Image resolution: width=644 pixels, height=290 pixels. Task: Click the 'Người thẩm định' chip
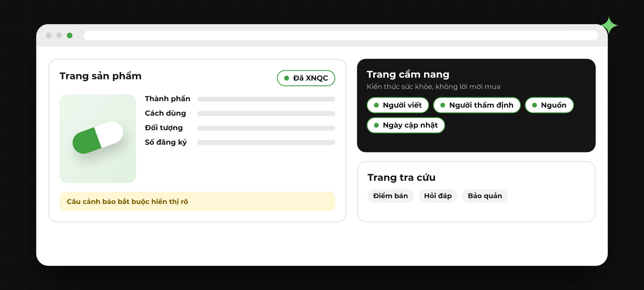coord(477,105)
